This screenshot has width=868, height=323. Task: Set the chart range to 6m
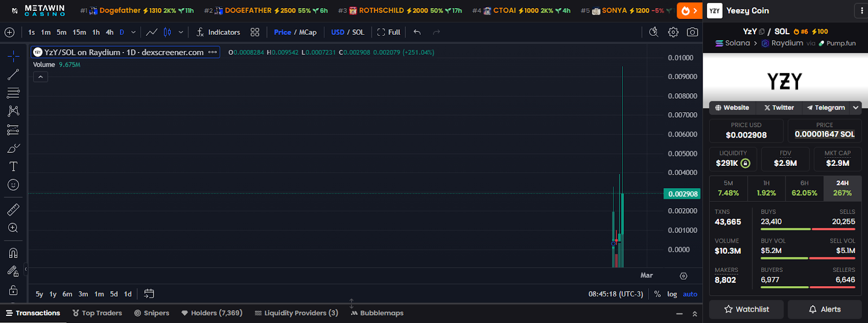[x=67, y=294]
